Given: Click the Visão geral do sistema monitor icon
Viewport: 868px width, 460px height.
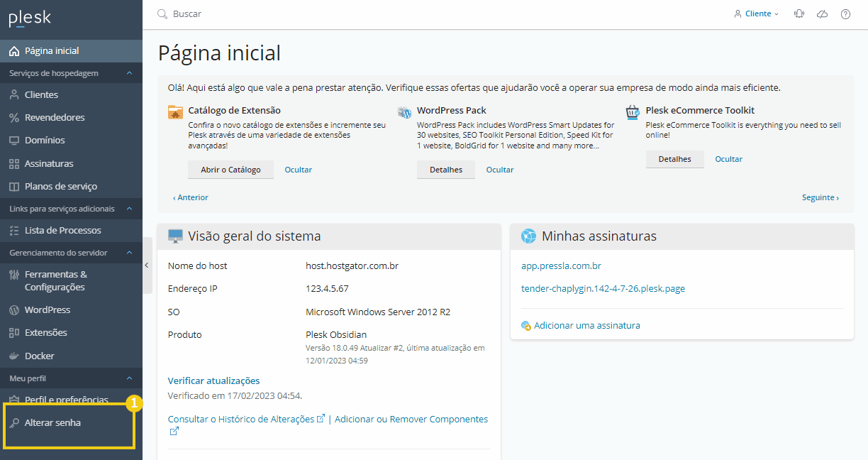Looking at the screenshot, I should tap(175, 236).
